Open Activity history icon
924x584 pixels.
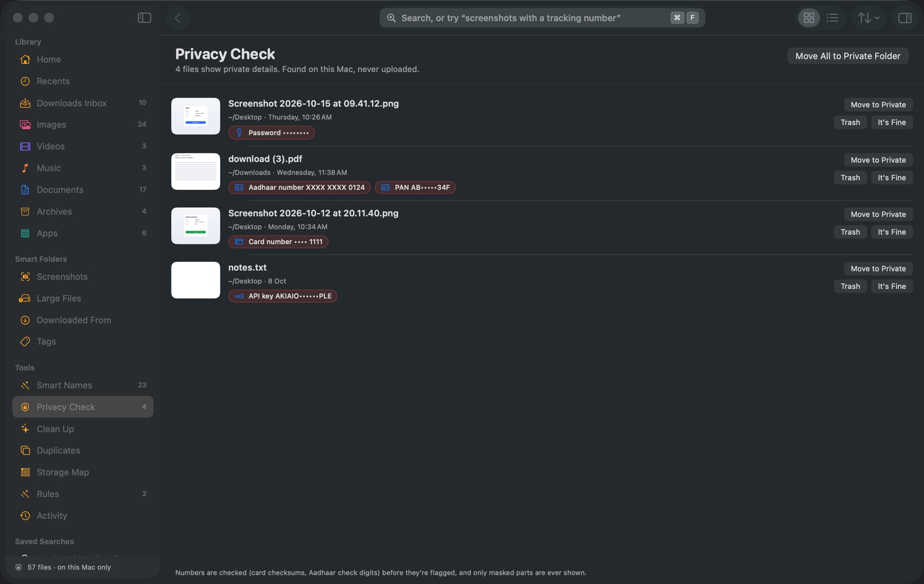pyautogui.click(x=25, y=516)
